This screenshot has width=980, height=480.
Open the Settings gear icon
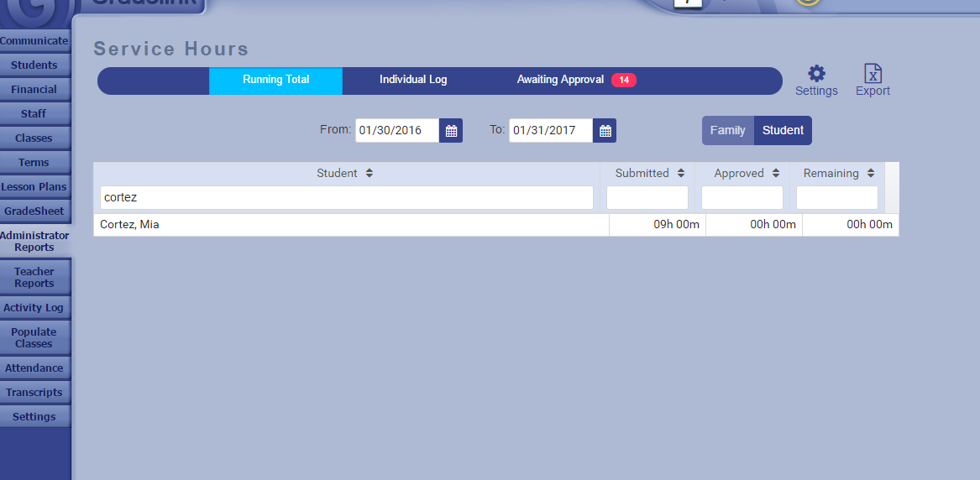coord(816,74)
